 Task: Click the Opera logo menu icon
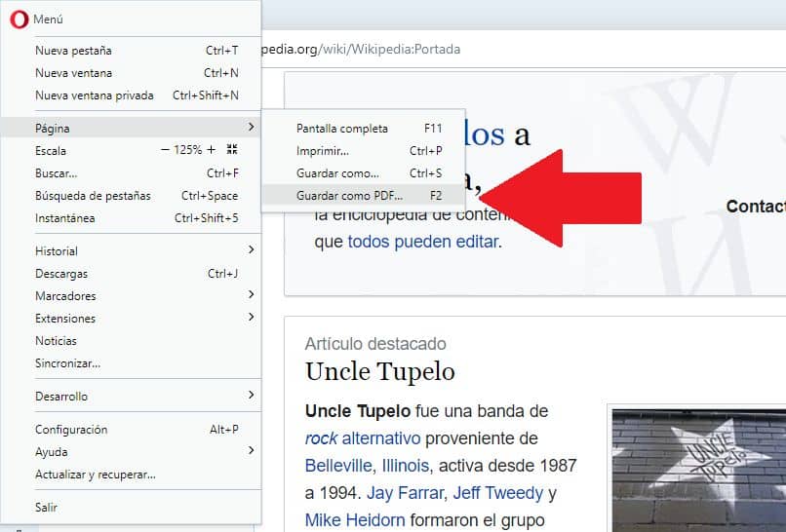coord(20,19)
